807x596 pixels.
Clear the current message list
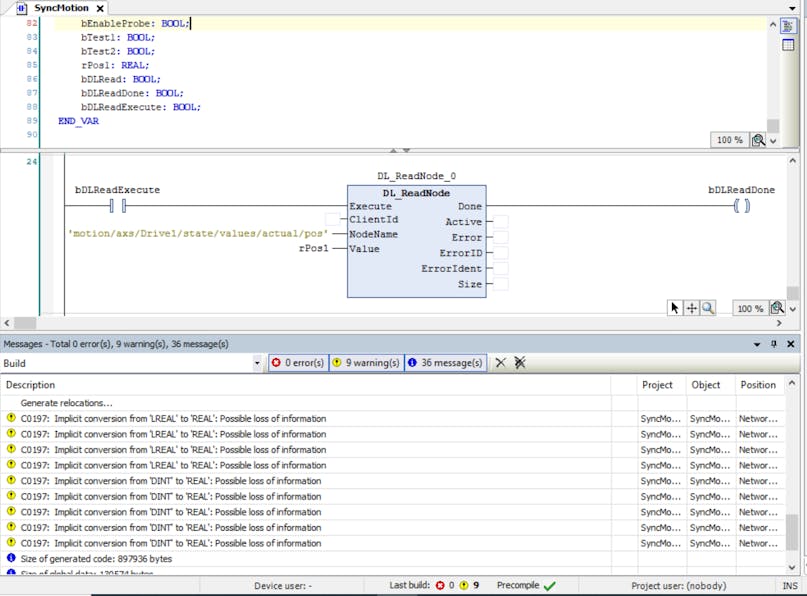coord(501,363)
